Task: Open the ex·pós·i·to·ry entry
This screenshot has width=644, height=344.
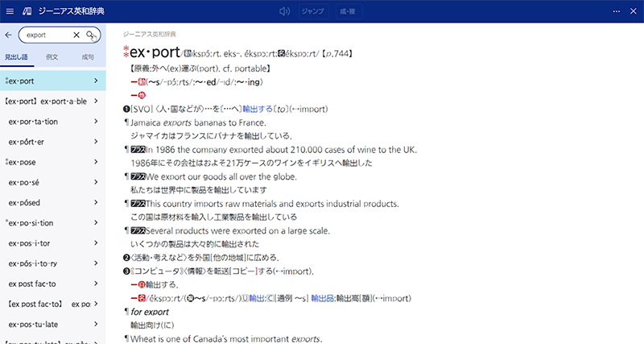Action: [x=52, y=263]
